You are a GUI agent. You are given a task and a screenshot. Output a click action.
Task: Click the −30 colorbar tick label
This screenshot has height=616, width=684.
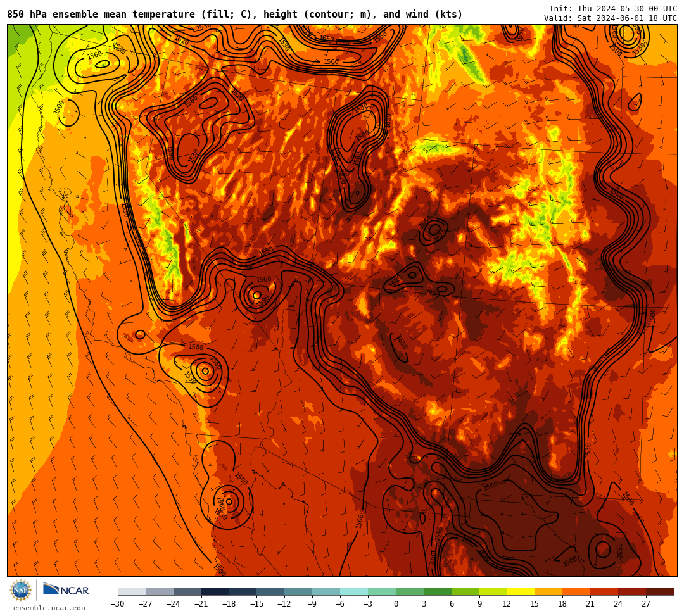(x=118, y=604)
